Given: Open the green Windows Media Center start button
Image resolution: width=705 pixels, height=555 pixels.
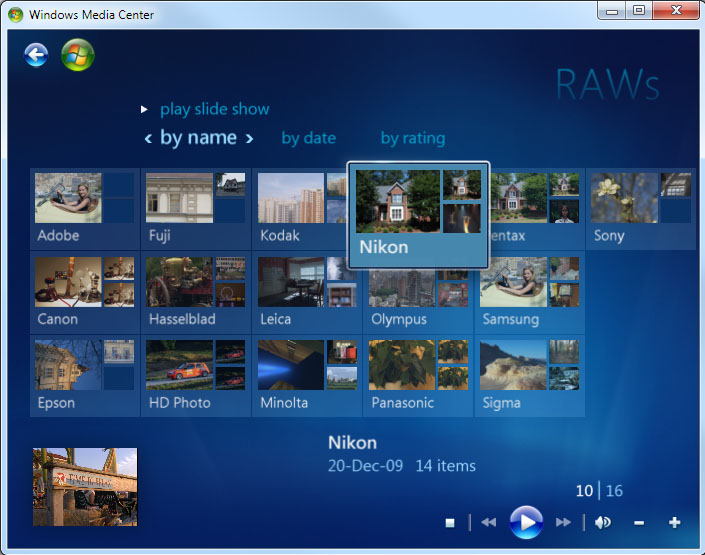Looking at the screenshot, I should click(x=78, y=55).
